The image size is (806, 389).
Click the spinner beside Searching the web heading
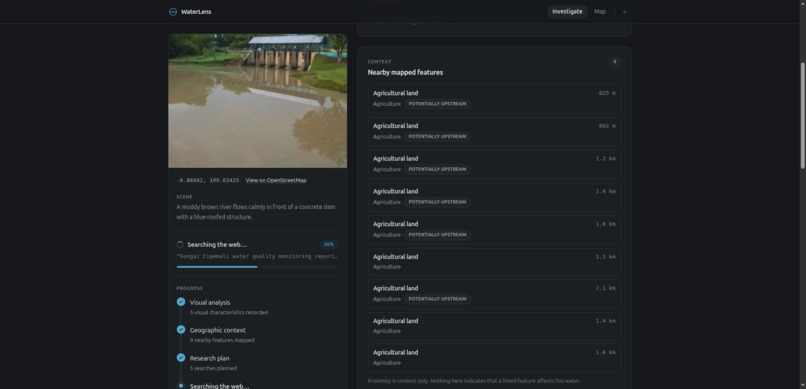pos(180,245)
